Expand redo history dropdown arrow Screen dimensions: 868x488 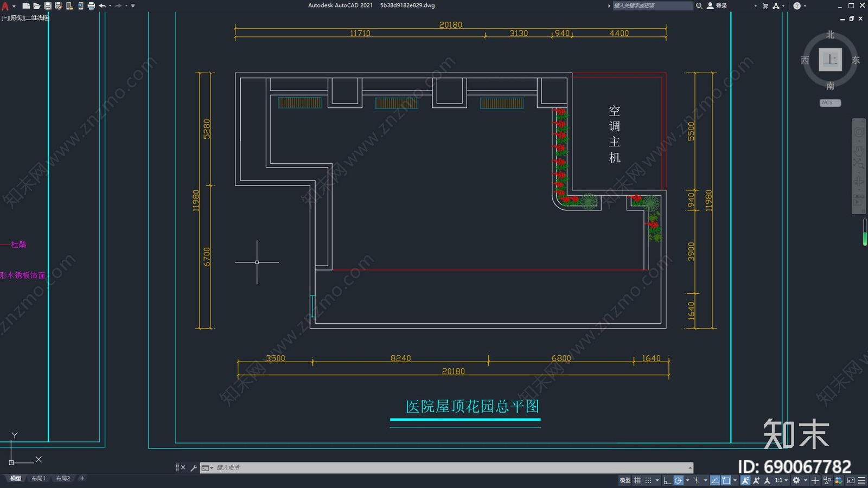(x=126, y=5)
